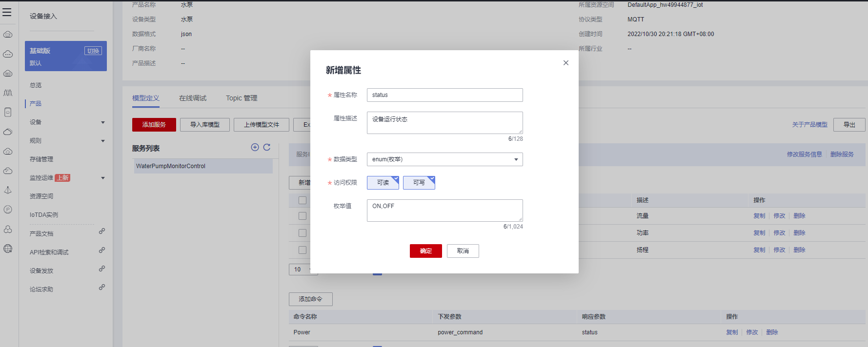The width and height of the screenshot is (868, 347).
Task: Click 复制 in the Power command row
Action: pos(732,332)
